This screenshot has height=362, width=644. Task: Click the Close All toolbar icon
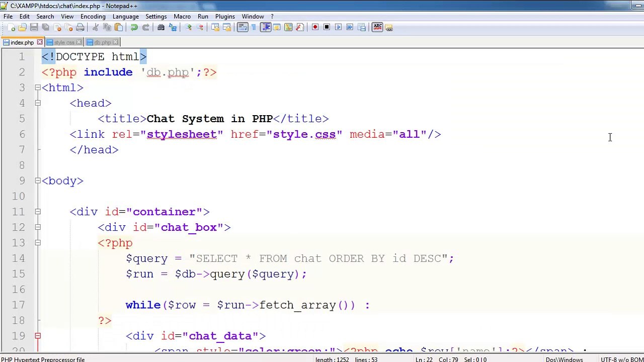click(68, 27)
